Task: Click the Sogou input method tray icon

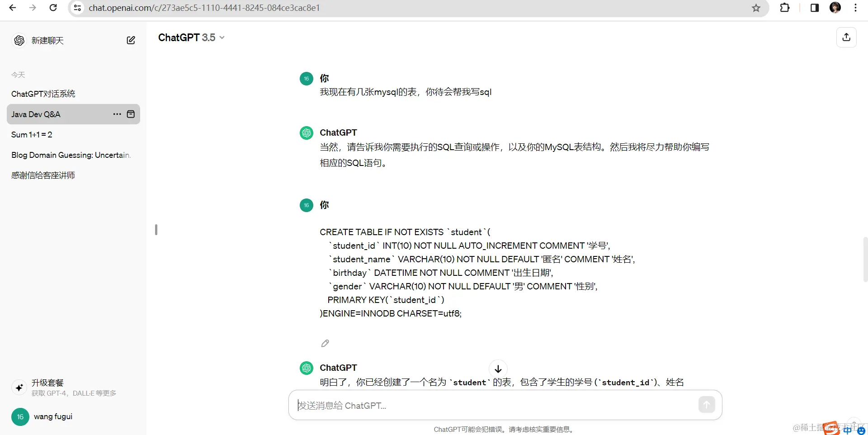Action: point(831,428)
